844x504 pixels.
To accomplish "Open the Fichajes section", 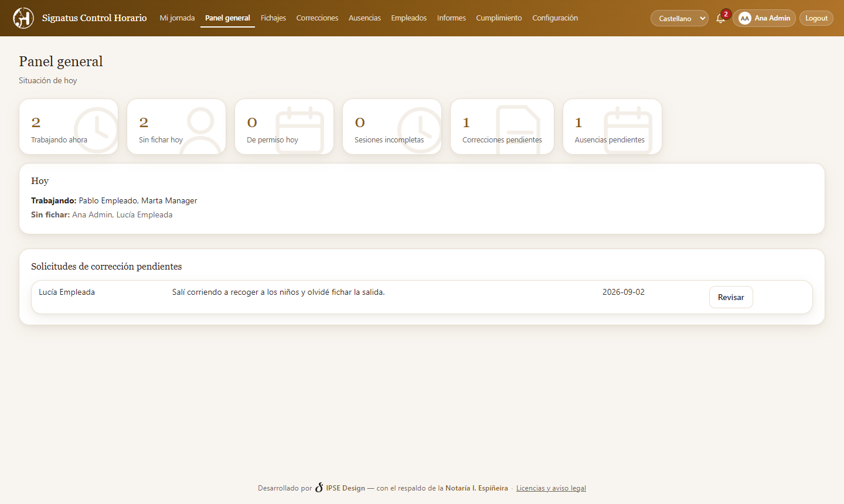I will (273, 18).
